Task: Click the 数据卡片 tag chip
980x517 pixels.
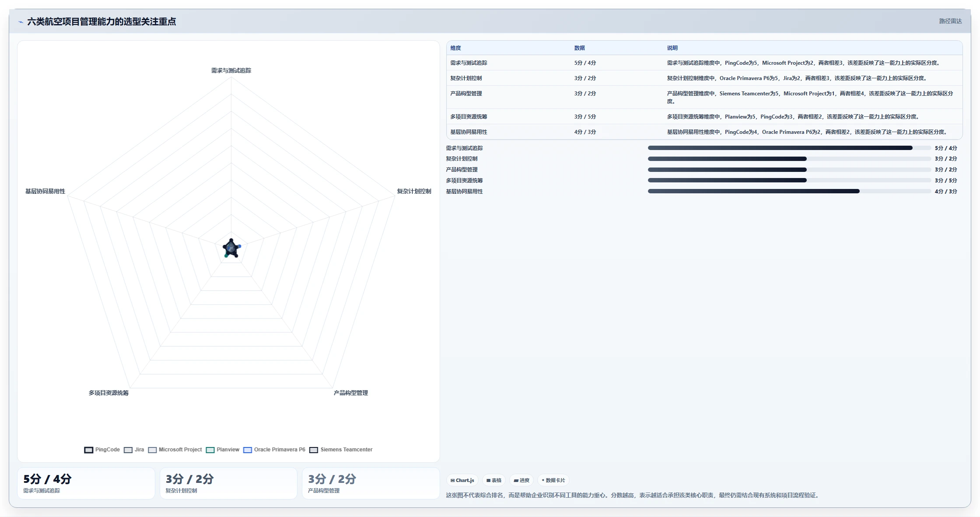Action: [x=553, y=480]
